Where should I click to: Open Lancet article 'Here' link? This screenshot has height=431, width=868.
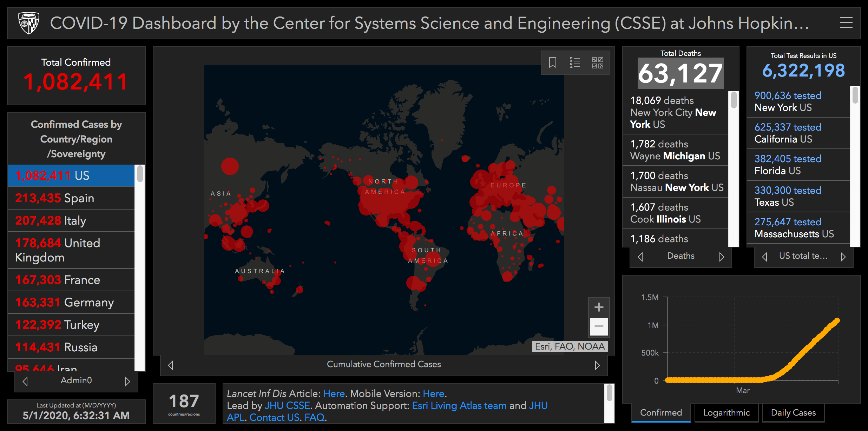pyautogui.click(x=334, y=393)
